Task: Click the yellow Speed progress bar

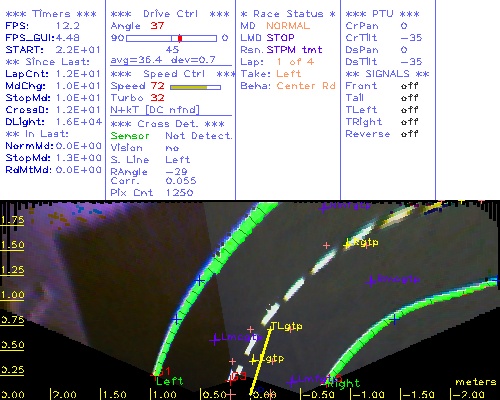Action: pyautogui.click(x=189, y=87)
